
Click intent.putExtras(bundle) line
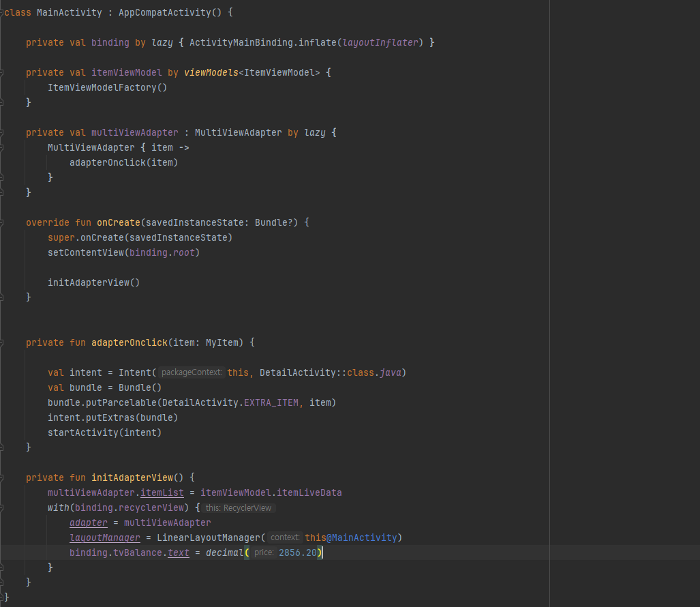tap(112, 417)
